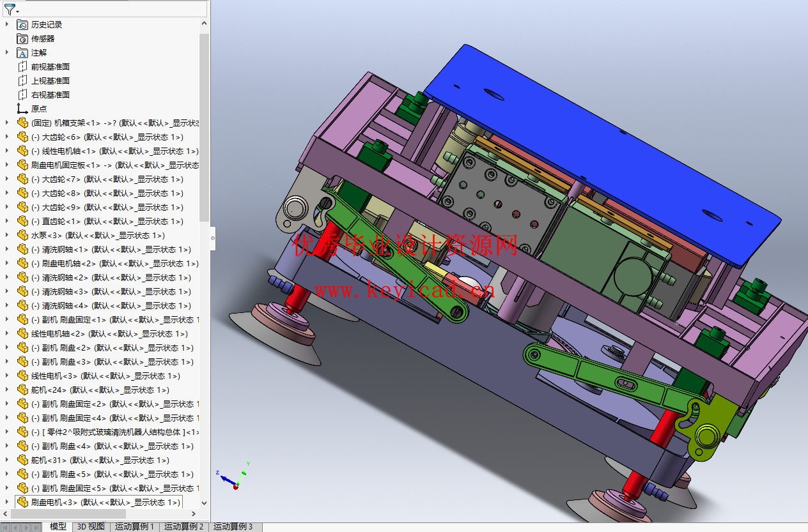The width and height of the screenshot is (808, 532).
Task: Click the part icon beside 大齿轮<6>
Action: 22,137
